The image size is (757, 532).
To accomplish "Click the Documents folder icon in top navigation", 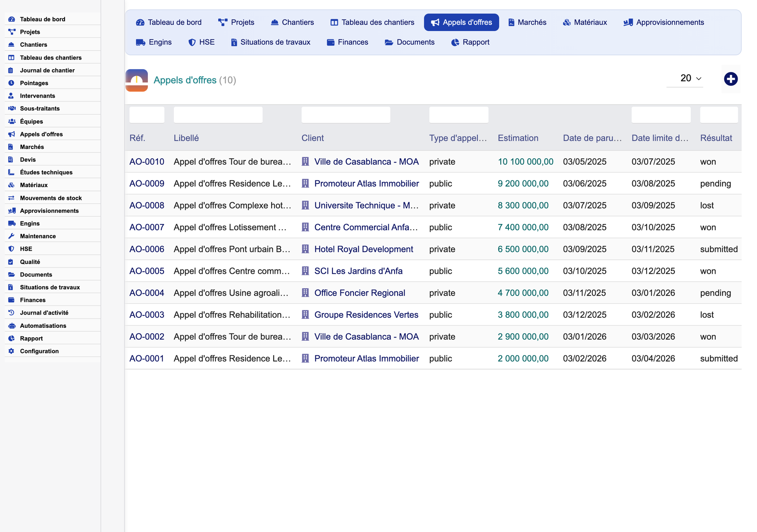I will (x=389, y=42).
